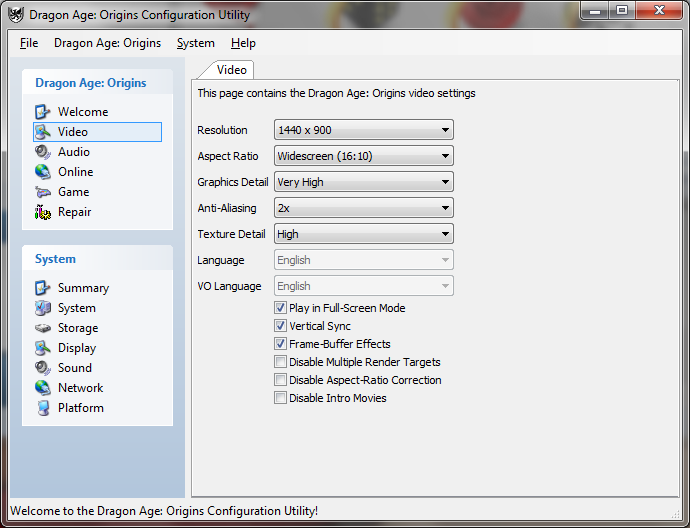Click the video settings description text

tap(336, 93)
